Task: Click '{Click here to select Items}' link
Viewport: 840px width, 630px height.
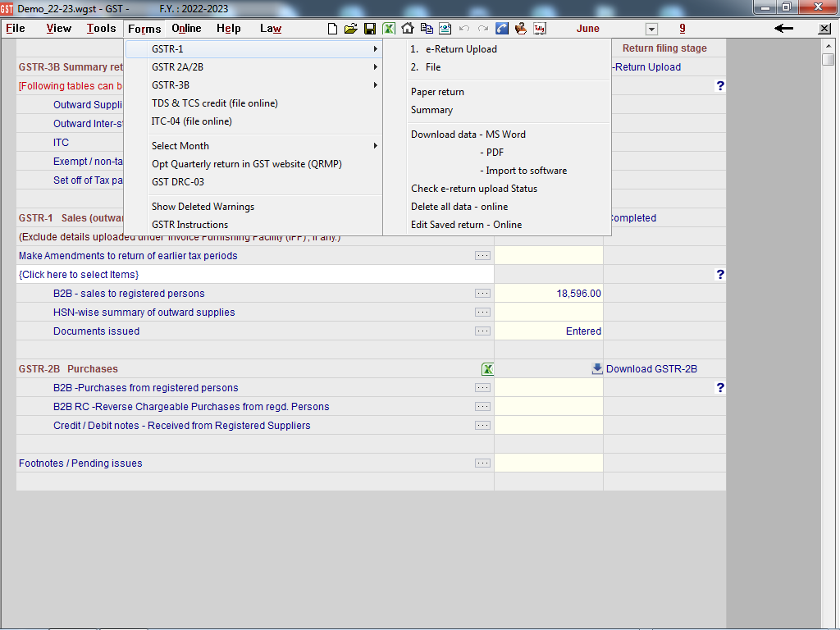Action: (79, 275)
